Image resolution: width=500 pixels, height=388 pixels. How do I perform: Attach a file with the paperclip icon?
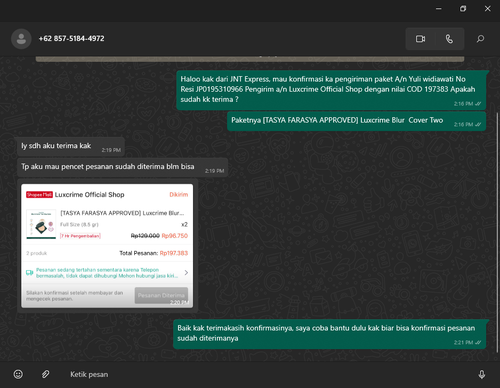click(x=46, y=374)
